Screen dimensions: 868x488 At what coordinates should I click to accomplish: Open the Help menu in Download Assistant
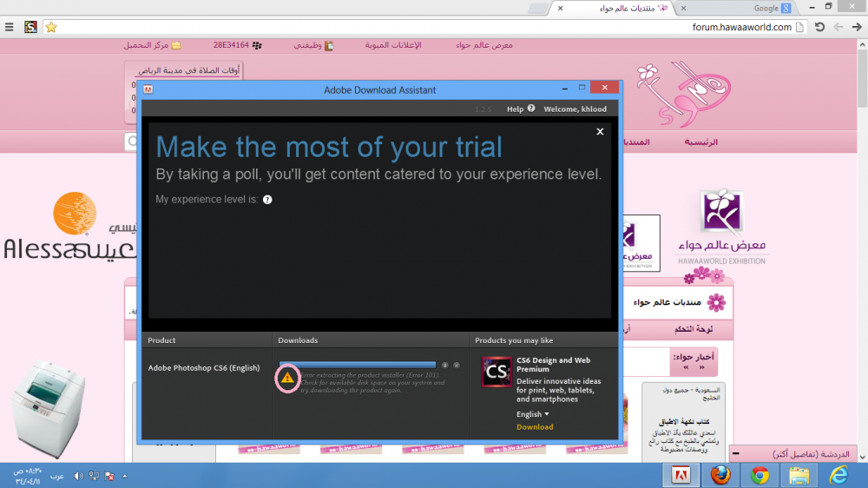515,109
